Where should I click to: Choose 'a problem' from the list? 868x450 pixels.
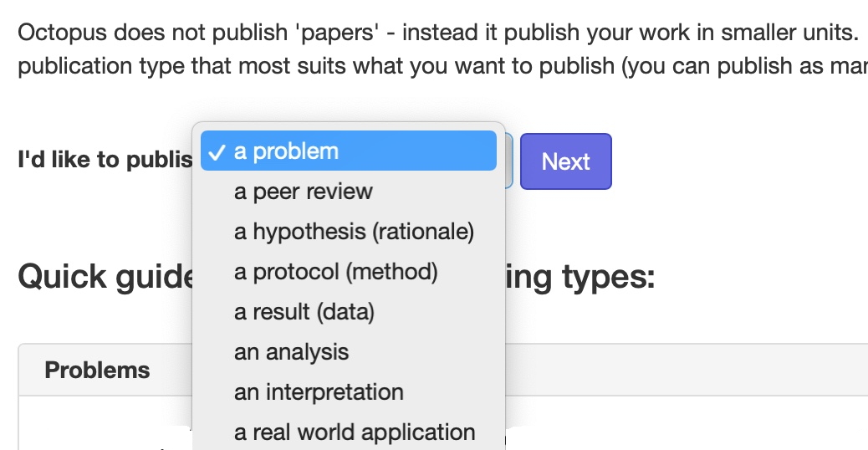286,152
